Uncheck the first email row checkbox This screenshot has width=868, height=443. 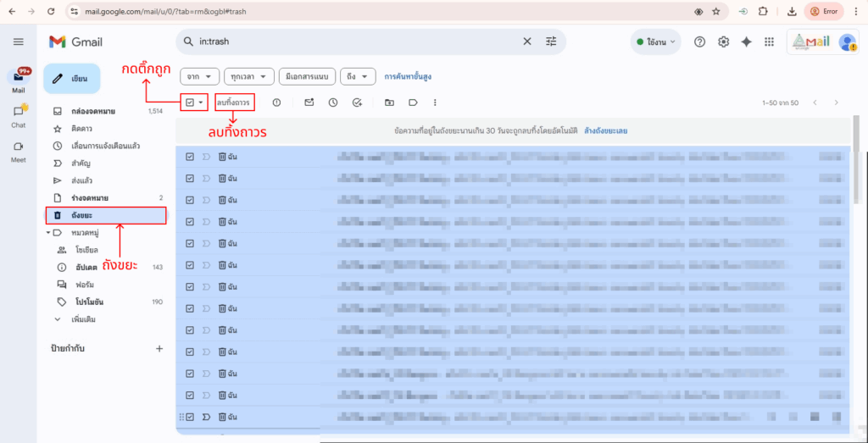click(x=190, y=157)
